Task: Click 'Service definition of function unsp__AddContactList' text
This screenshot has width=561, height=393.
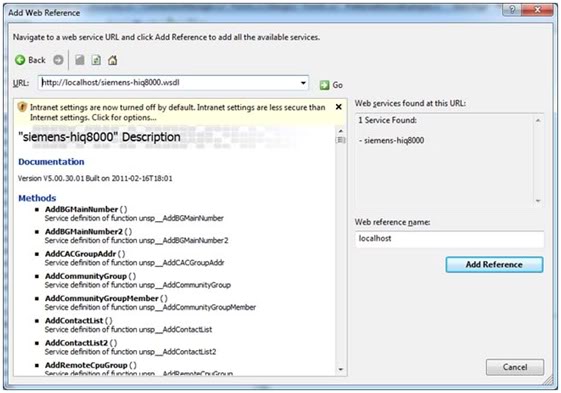Action: pyautogui.click(x=128, y=330)
